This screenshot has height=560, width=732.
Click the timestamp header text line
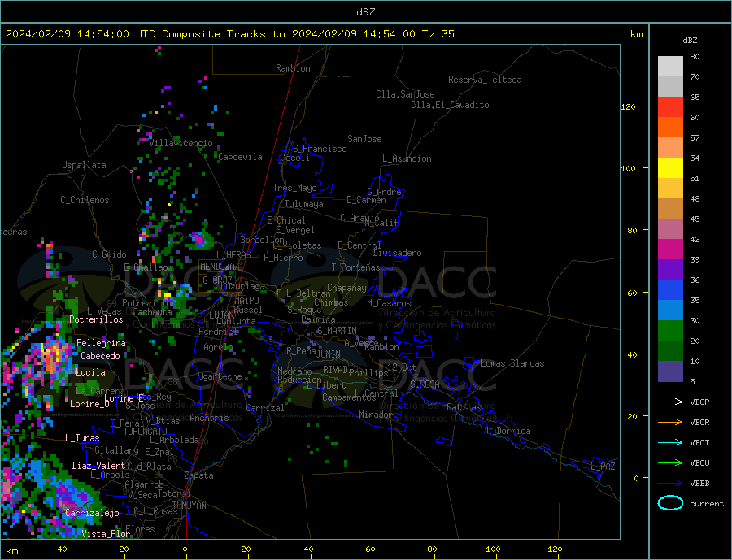[230, 34]
